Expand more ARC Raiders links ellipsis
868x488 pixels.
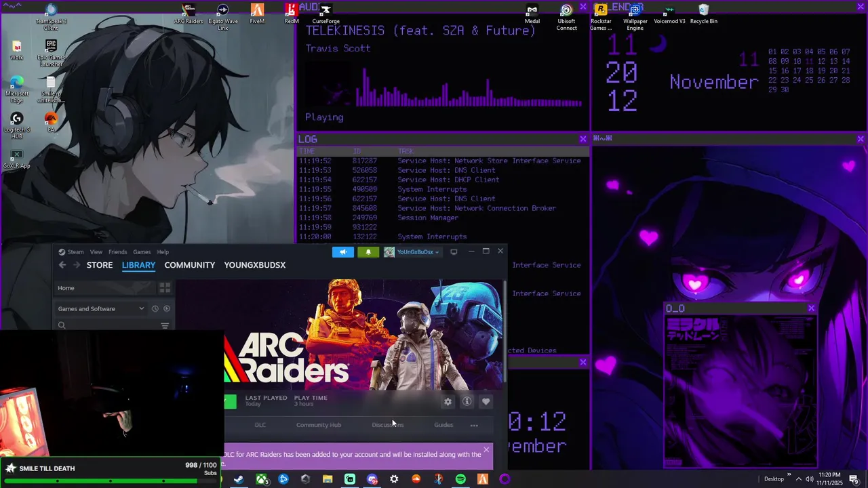tap(474, 425)
